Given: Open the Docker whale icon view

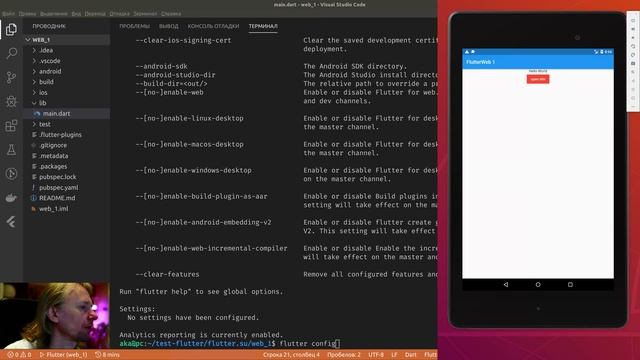Looking at the screenshot, I should [11, 198].
